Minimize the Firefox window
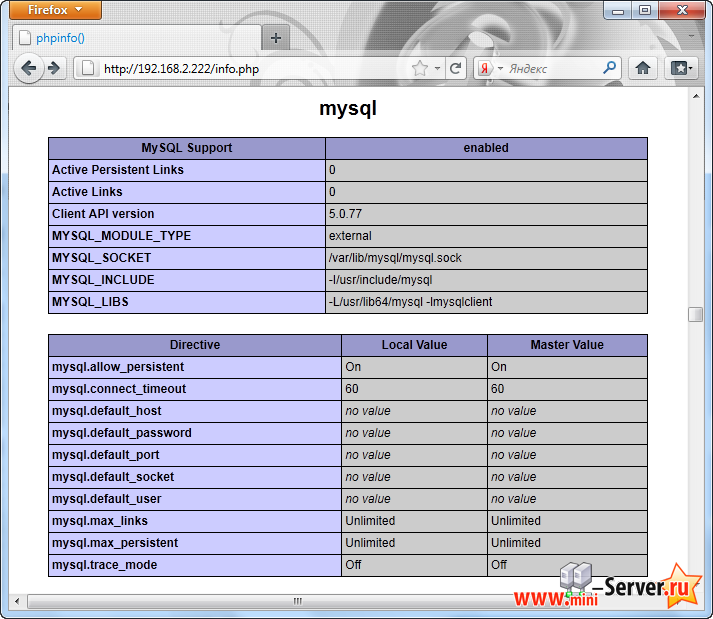The width and height of the screenshot is (713, 619). coord(618,10)
